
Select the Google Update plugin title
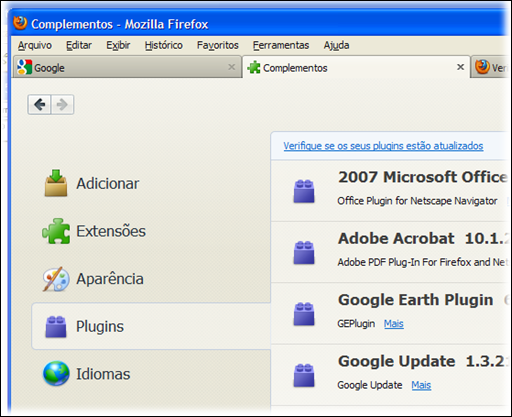(396, 361)
